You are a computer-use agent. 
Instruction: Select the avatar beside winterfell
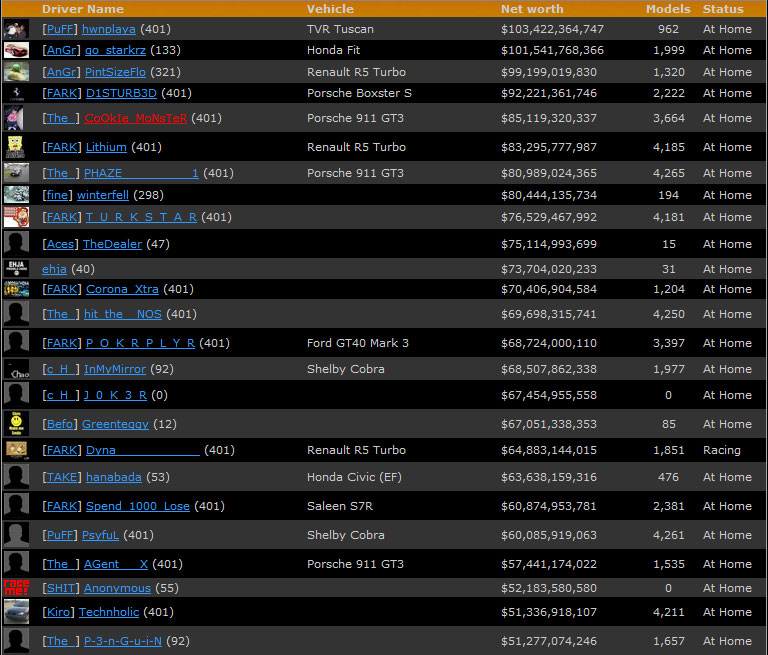16,195
